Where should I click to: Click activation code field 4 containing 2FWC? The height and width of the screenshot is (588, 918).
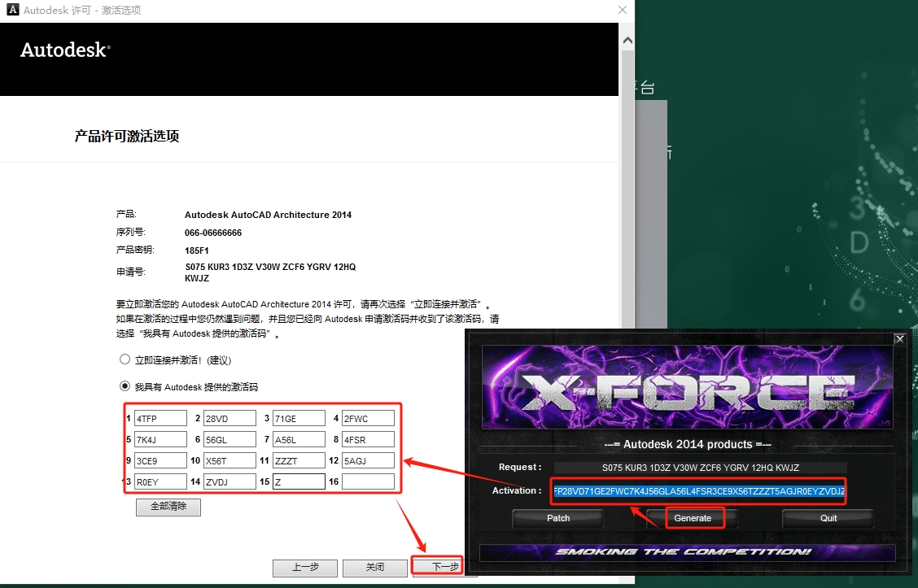click(368, 418)
